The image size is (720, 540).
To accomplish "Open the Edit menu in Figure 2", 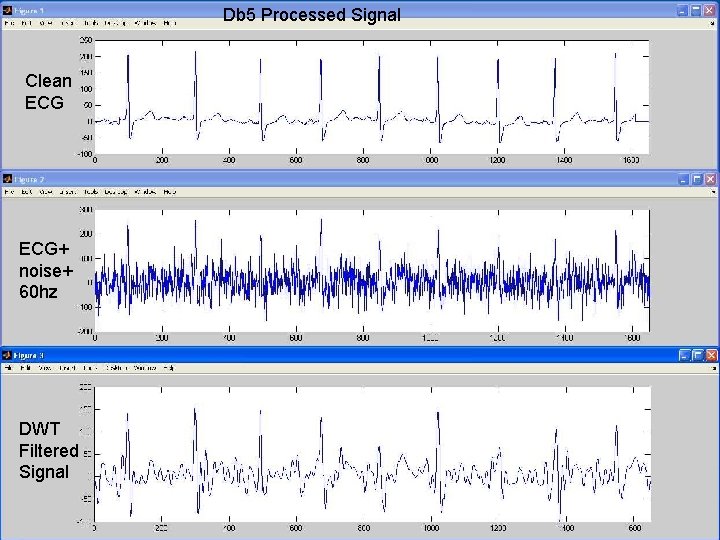I will click(x=26, y=192).
